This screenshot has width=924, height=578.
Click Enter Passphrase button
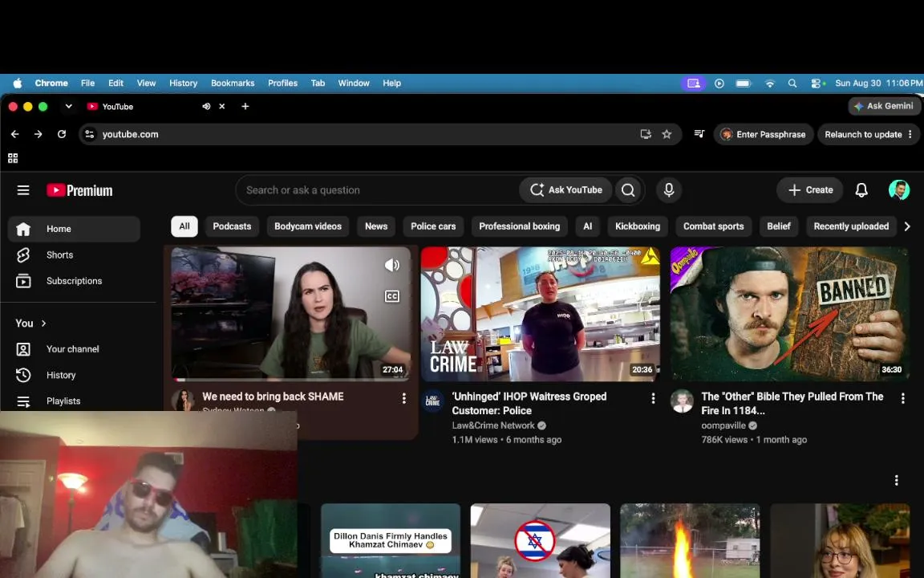[764, 135]
